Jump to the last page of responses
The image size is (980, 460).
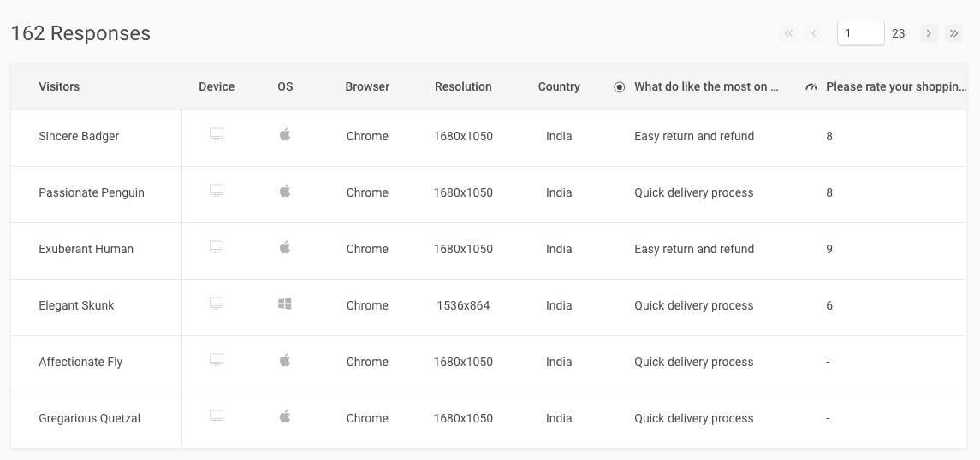(953, 33)
